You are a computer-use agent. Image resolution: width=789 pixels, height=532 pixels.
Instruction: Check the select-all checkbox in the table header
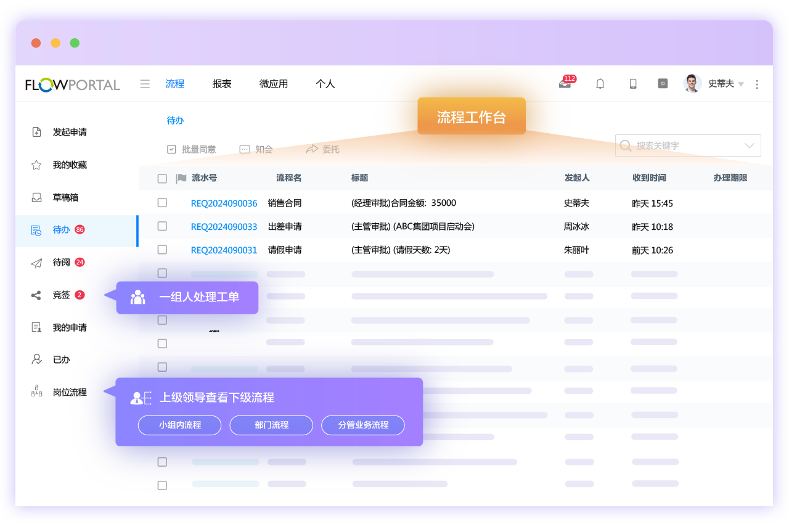(x=162, y=178)
